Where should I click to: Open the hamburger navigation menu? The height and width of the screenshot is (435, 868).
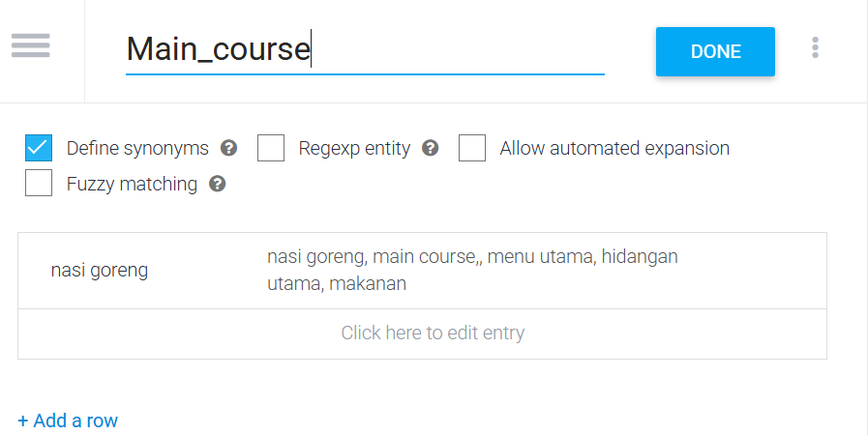pos(31,46)
